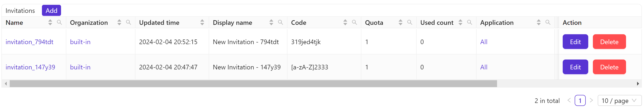Sort the Name column

[50, 23]
